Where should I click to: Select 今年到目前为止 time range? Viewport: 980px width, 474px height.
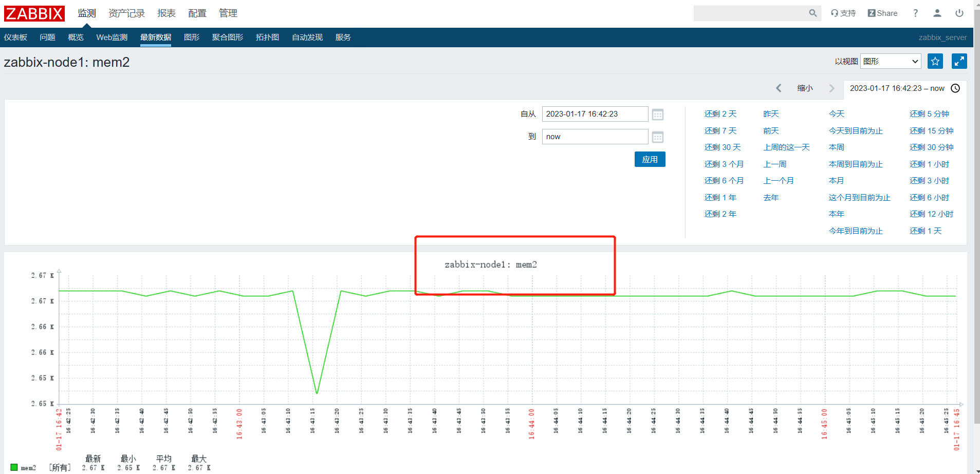pyautogui.click(x=856, y=231)
